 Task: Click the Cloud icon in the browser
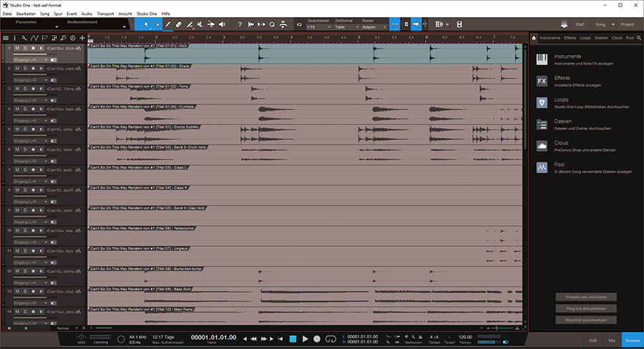pyautogui.click(x=542, y=146)
